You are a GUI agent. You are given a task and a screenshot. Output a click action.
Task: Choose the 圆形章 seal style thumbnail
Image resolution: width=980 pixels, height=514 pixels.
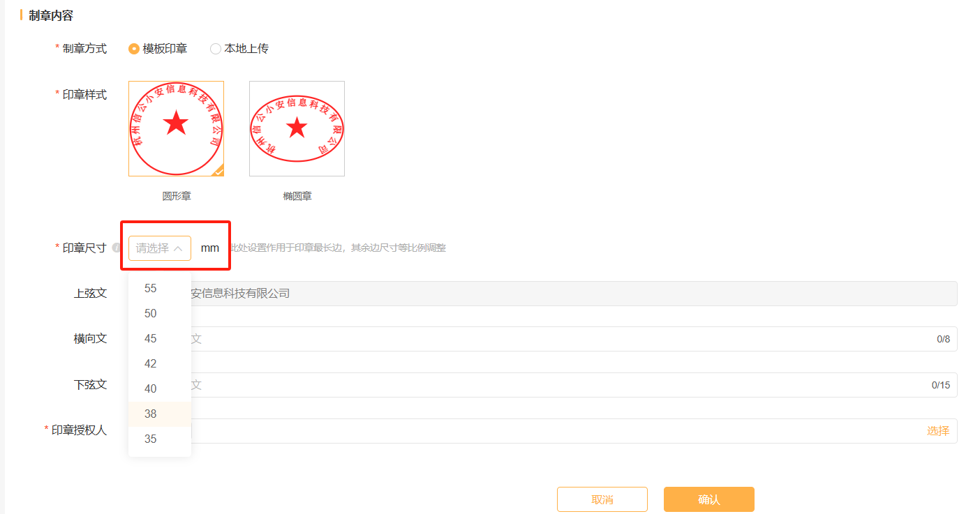coord(177,128)
